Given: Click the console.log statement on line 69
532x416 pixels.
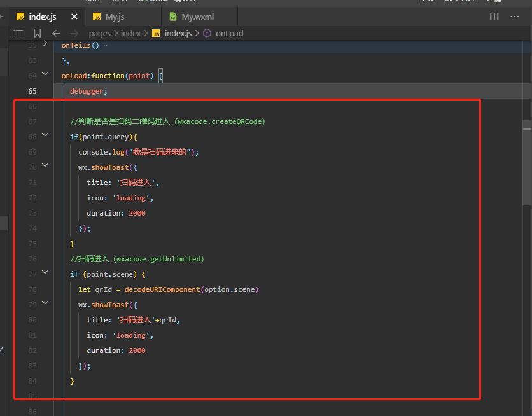Looking at the screenshot, I should (139, 152).
